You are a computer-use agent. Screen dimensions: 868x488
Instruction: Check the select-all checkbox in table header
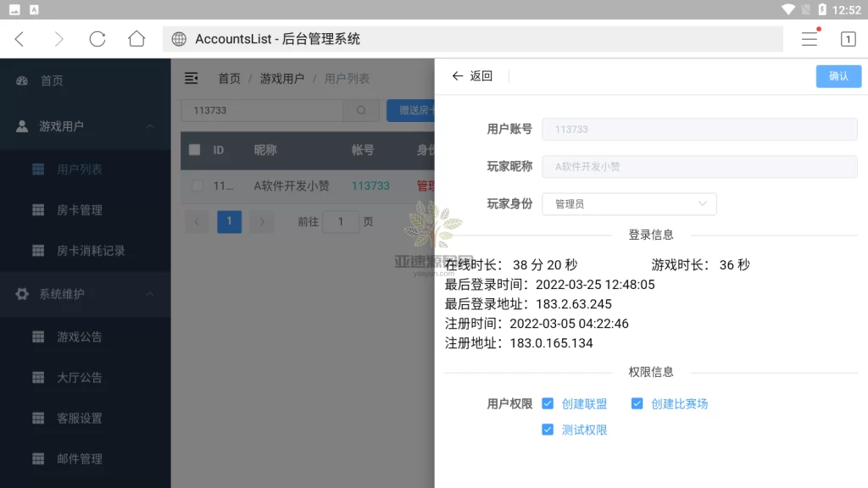[194, 150]
